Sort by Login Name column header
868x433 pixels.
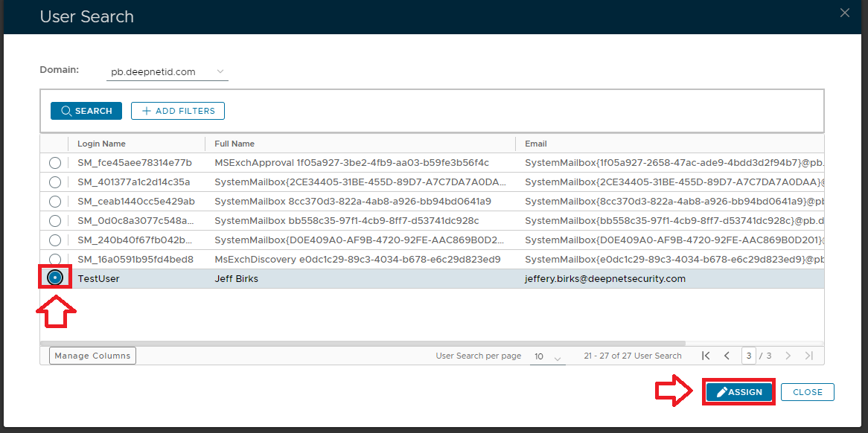[102, 144]
